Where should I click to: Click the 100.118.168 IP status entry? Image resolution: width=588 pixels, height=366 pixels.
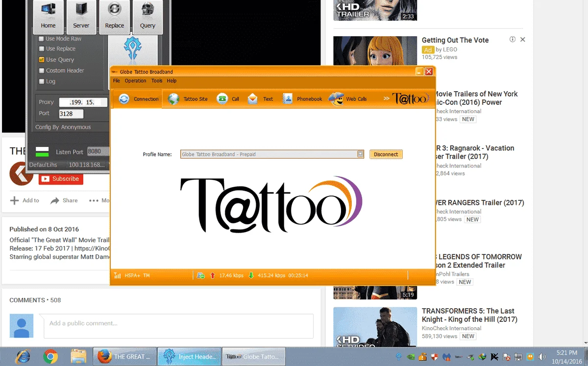tap(87, 165)
